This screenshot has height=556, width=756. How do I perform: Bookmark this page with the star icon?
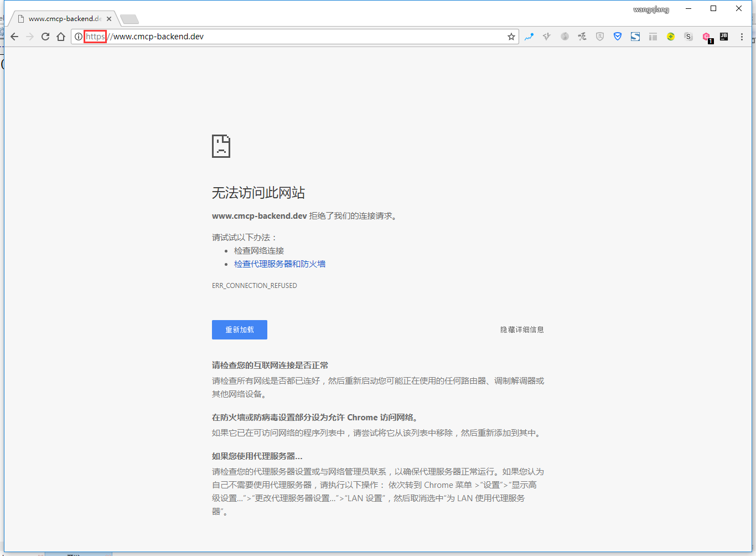[511, 37]
